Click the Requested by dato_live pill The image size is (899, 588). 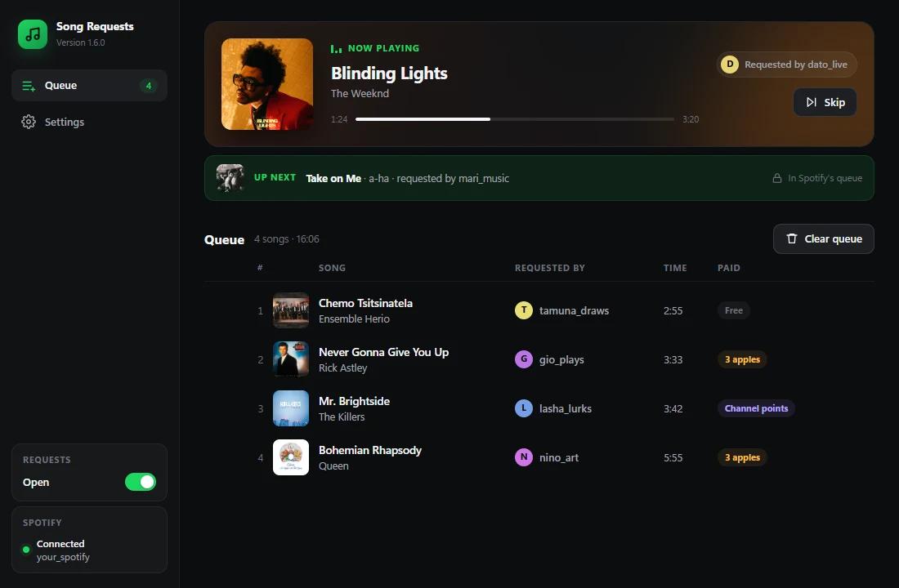786,65
